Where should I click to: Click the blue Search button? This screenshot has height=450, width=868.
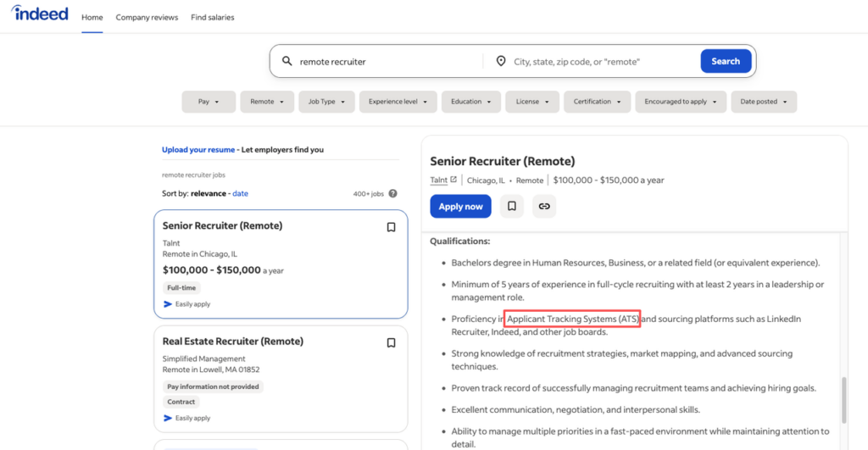tap(726, 61)
